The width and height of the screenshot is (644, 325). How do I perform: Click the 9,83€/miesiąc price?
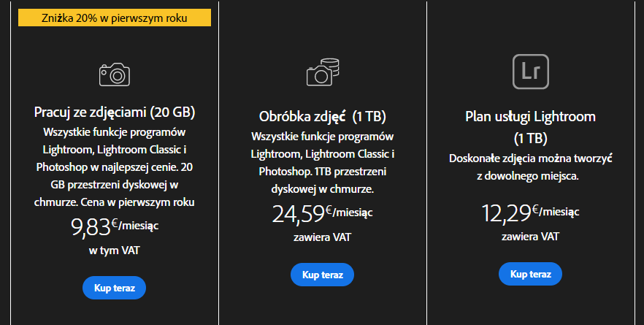point(115,226)
